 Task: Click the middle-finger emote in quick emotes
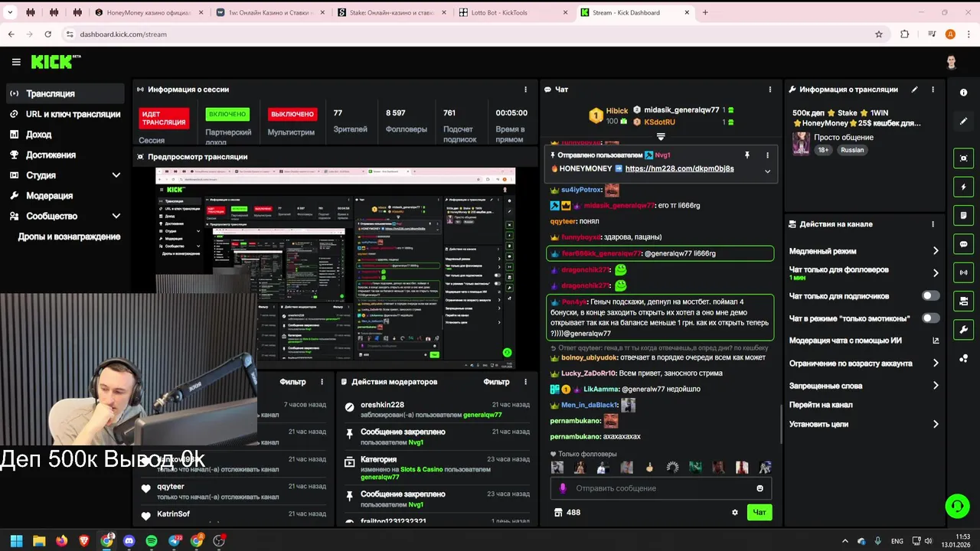(x=649, y=467)
